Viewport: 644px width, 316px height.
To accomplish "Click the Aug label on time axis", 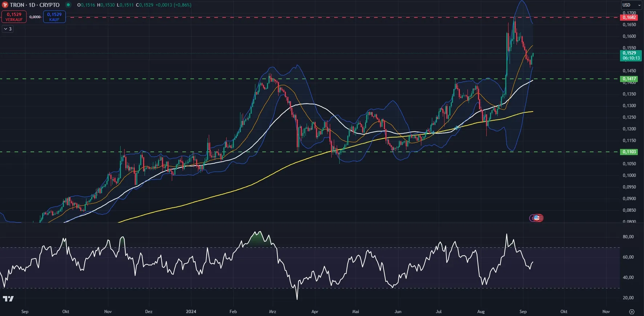I will pyautogui.click(x=481, y=312).
